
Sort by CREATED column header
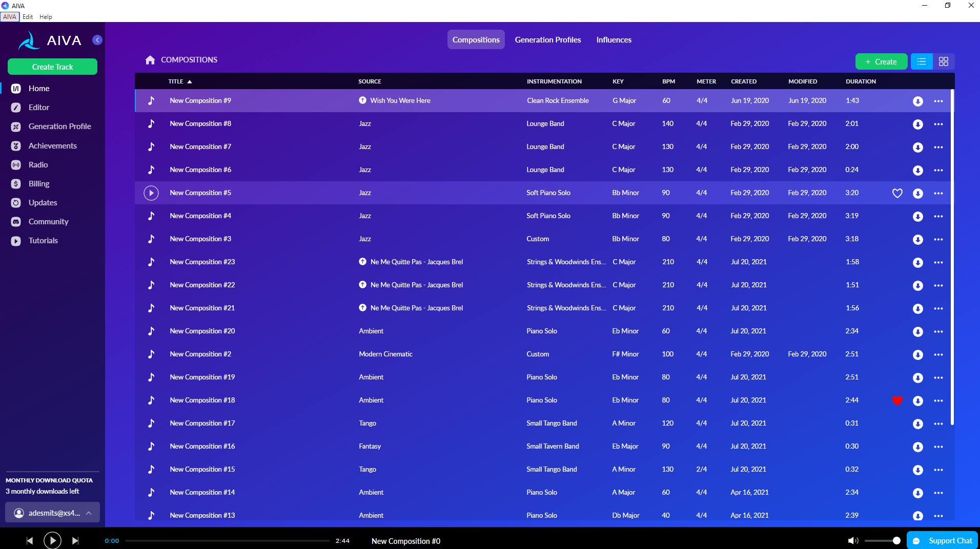click(744, 81)
